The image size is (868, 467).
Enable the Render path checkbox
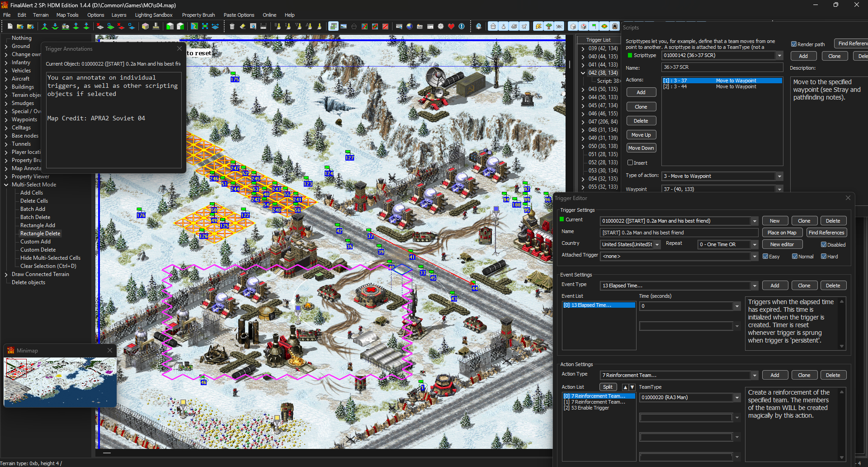pyautogui.click(x=794, y=44)
